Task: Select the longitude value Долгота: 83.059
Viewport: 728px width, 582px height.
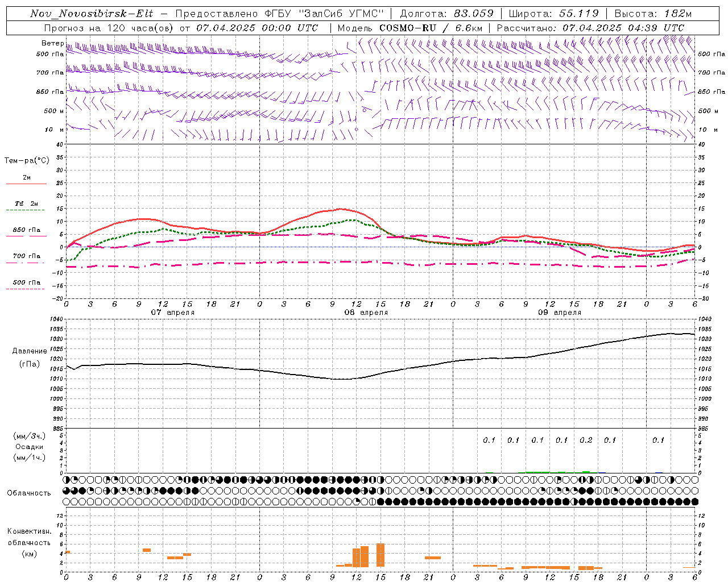Action: pos(446,14)
